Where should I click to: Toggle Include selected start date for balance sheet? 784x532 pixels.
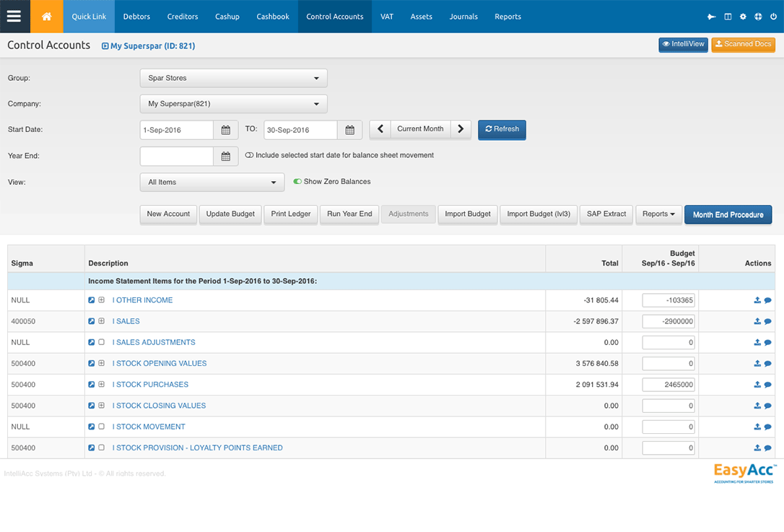(x=249, y=155)
